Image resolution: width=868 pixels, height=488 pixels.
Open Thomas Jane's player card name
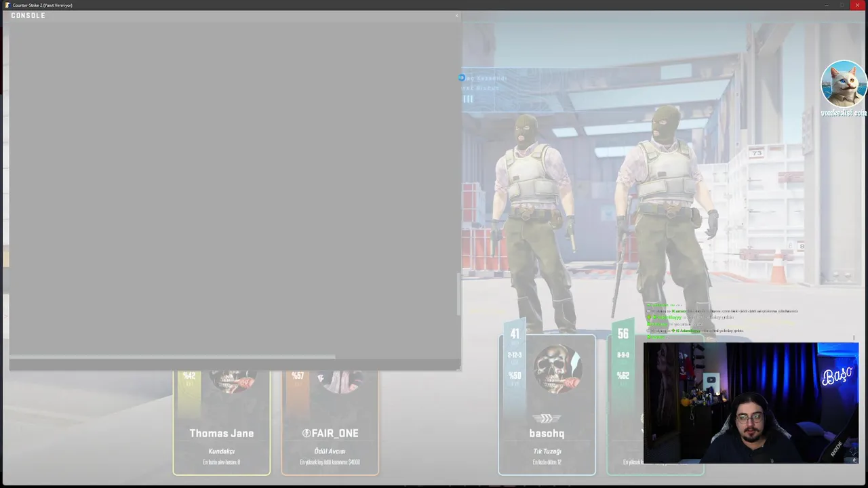[222, 433]
